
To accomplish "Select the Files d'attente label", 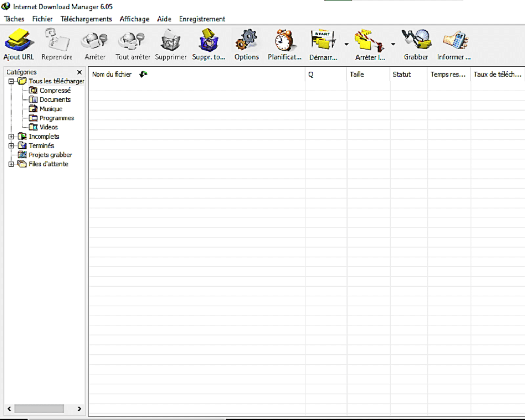I will pyautogui.click(x=49, y=164).
